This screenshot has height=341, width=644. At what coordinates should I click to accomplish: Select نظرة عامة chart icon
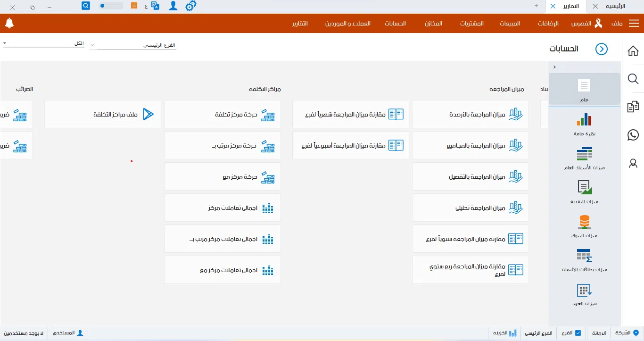(584, 124)
